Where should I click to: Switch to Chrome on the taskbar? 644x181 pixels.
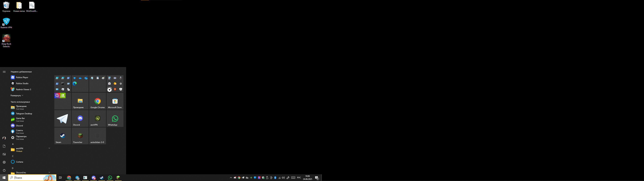pos(69,178)
